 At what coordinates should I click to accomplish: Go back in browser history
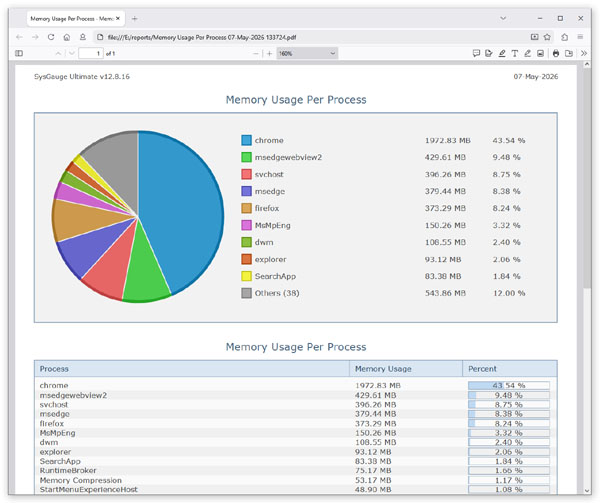pos(20,37)
